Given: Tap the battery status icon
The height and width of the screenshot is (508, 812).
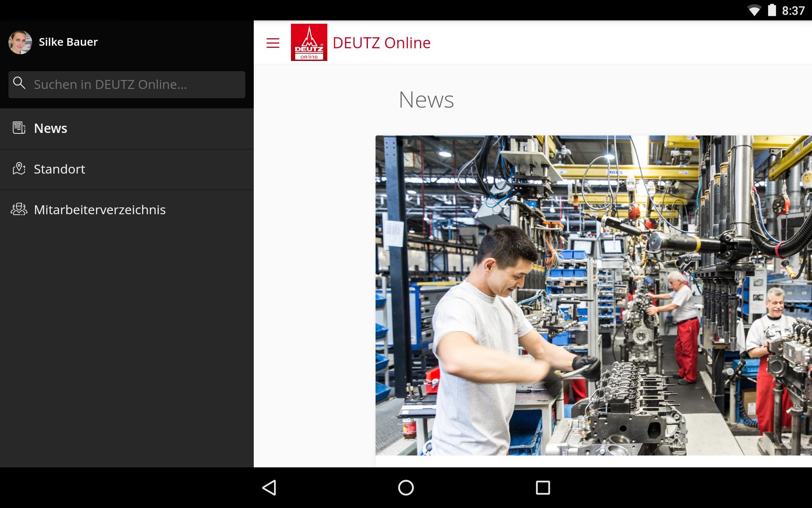Looking at the screenshot, I should (772, 10).
